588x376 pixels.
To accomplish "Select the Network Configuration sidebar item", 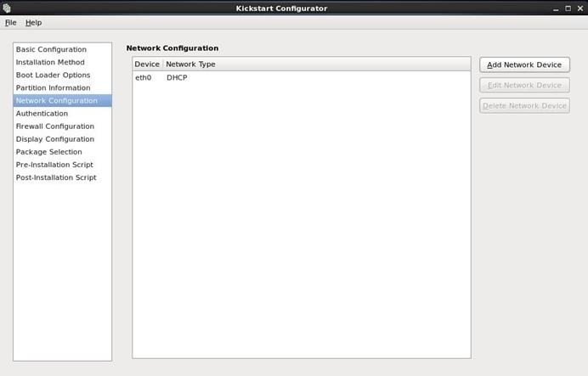I will (62, 100).
